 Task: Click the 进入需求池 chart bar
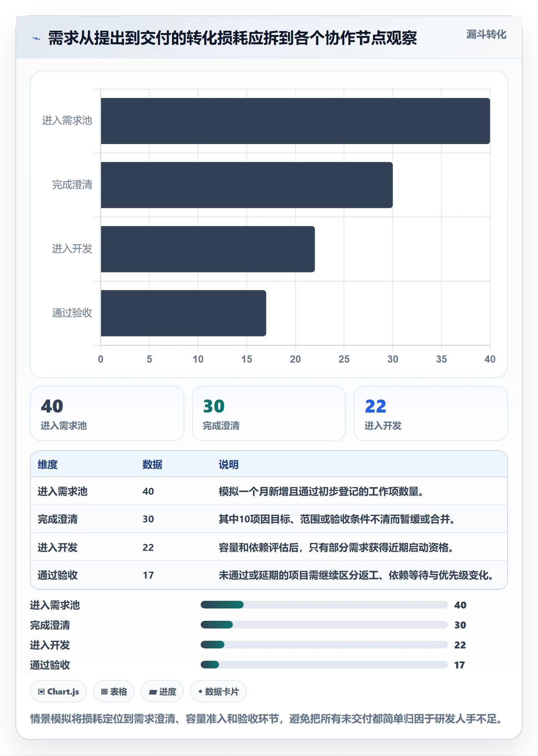click(x=295, y=121)
